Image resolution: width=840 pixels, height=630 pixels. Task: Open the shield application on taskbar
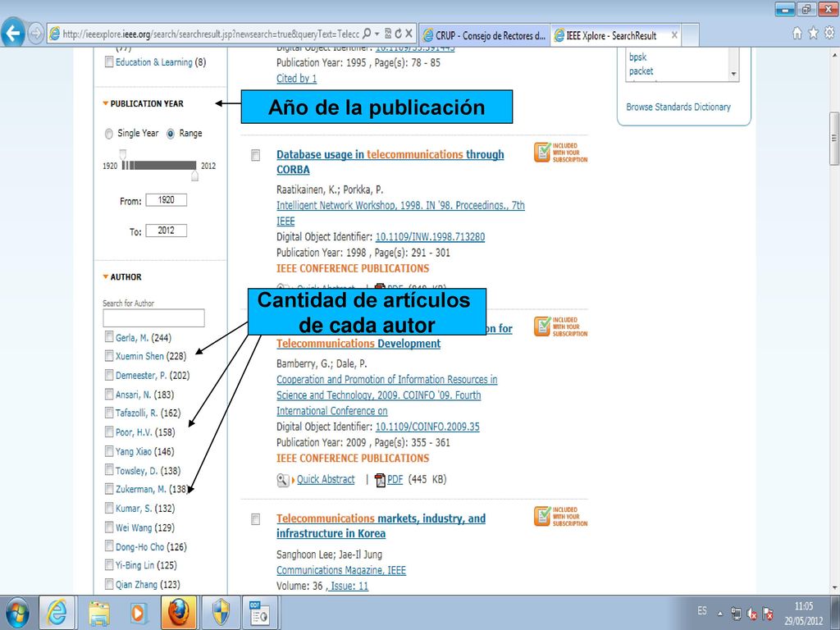[x=221, y=612]
